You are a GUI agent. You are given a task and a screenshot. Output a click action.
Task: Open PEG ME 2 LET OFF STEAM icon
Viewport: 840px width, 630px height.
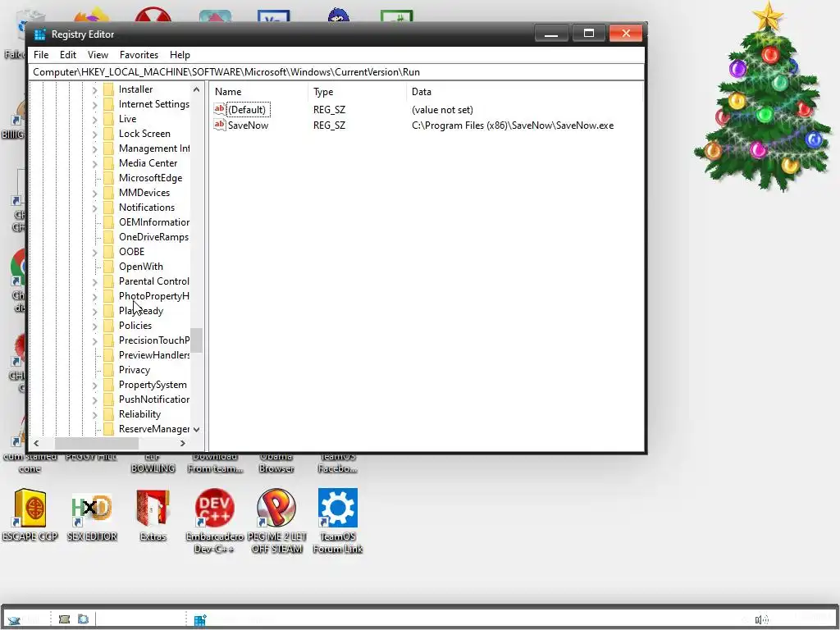(x=276, y=521)
